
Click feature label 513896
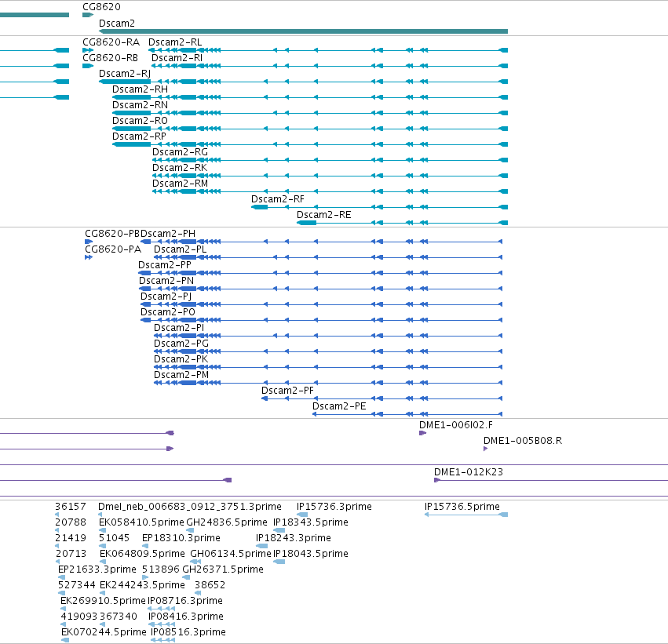tap(161, 570)
